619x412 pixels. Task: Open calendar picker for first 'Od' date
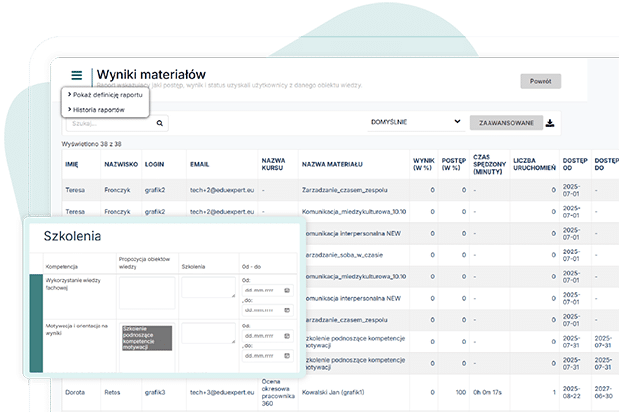coord(287,291)
